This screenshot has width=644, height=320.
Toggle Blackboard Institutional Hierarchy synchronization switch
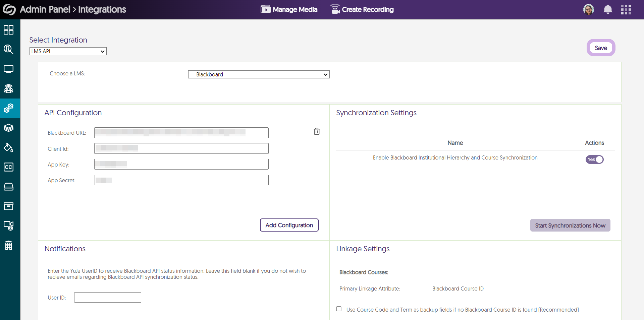595,159
